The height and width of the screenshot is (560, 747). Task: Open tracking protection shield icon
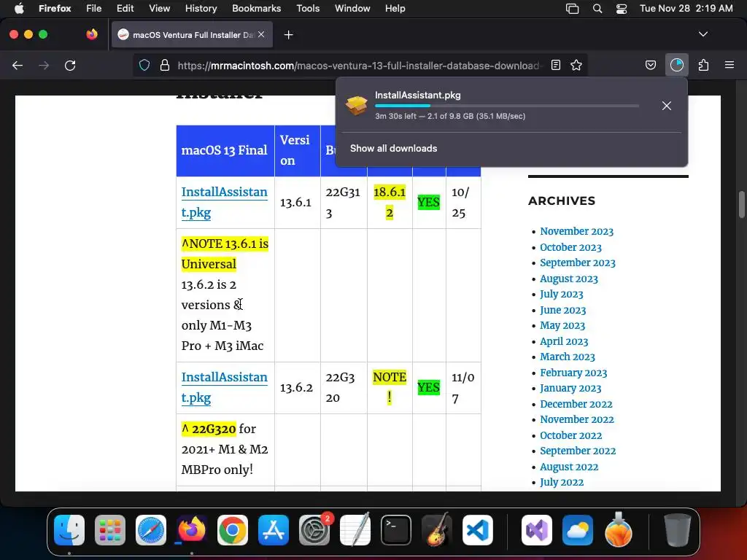144,65
